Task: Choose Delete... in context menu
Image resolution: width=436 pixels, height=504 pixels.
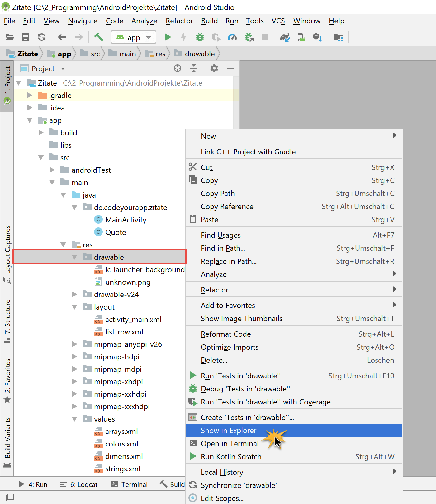Action: (x=294, y=360)
